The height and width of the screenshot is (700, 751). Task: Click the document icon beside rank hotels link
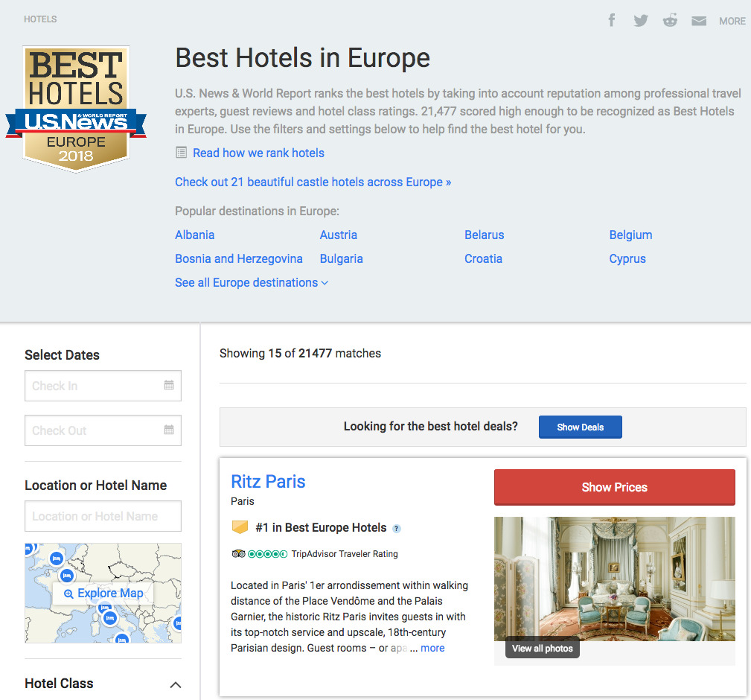point(181,153)
